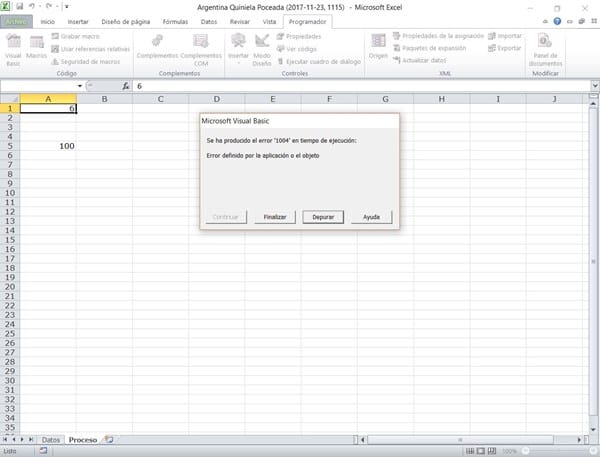Select the Proceso sheet tab
Viewport: 600px width, 457px height.
coord(83,440)
